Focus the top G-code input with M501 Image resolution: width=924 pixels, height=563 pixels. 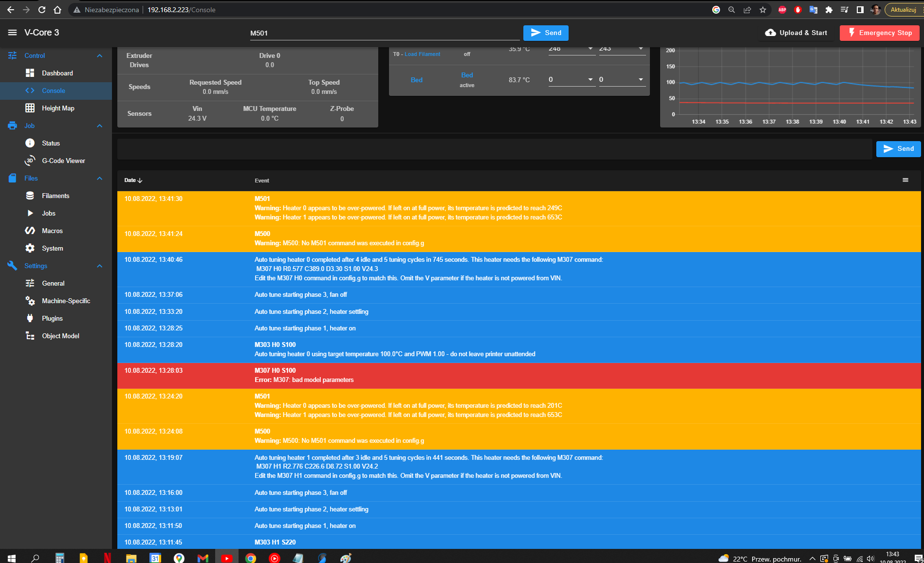pos(385,33)
